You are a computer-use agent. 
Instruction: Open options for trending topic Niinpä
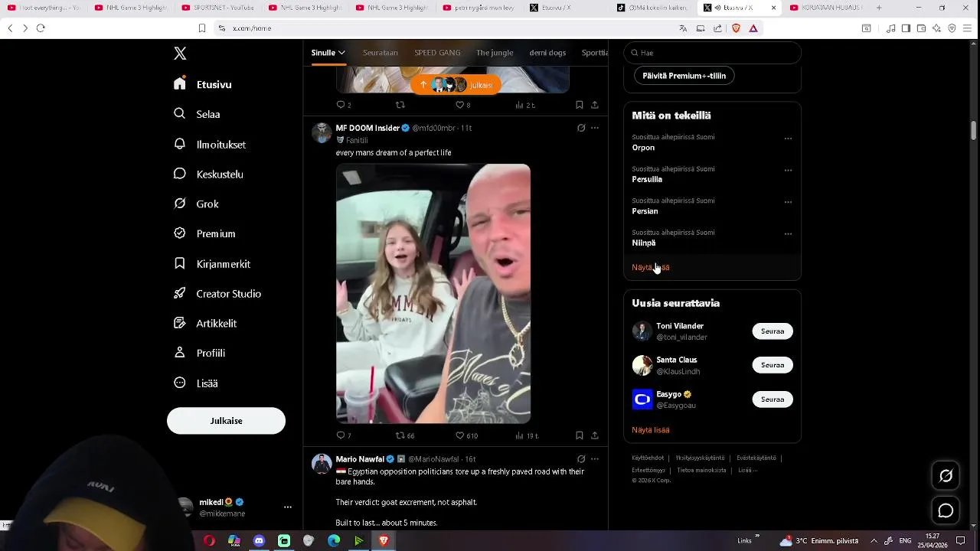(788, 234)
